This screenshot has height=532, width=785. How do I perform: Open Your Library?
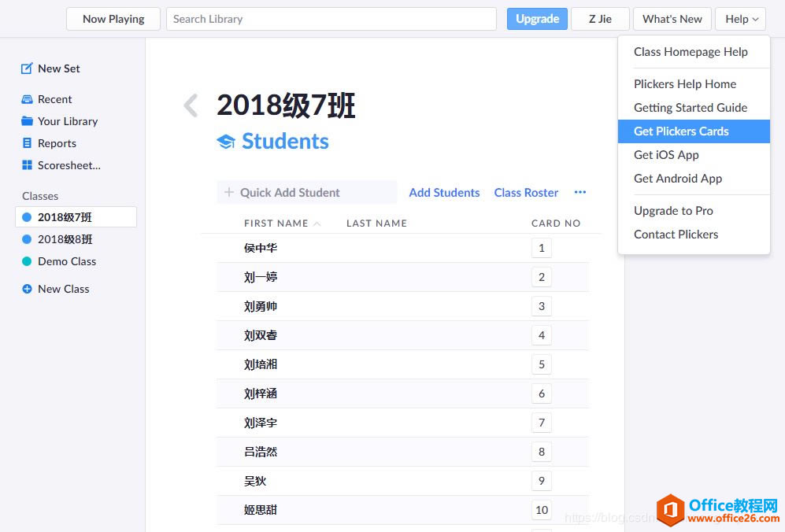point(67,121)
